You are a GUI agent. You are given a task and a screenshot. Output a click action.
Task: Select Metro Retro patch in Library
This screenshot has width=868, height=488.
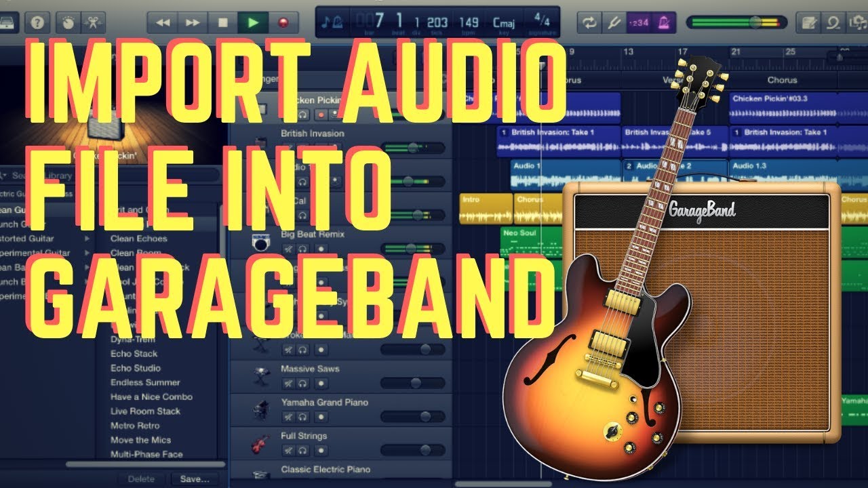(135, 426)
